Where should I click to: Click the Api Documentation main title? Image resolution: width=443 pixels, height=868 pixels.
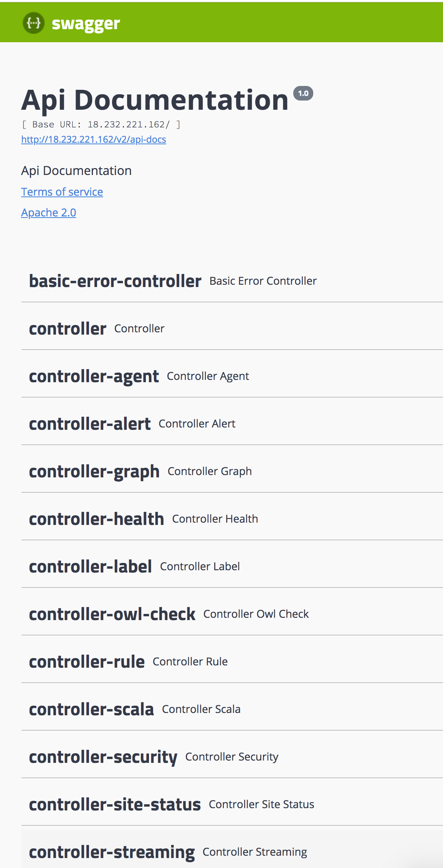[155, 100]
